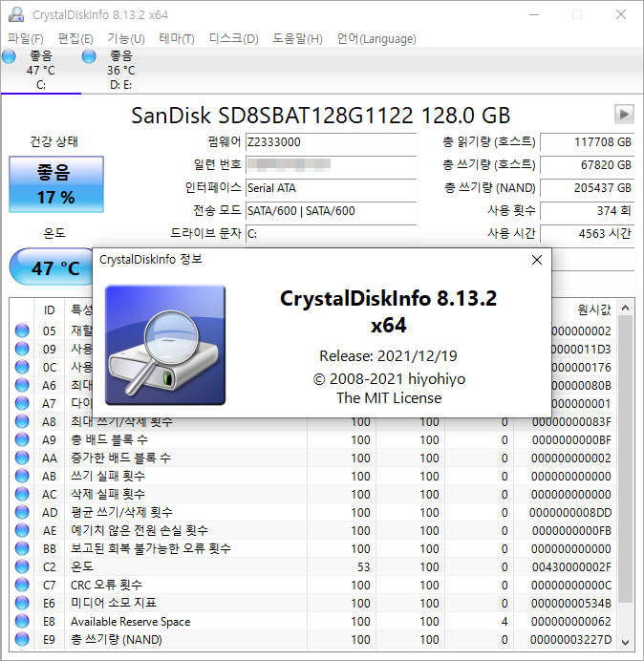Click The MIT License link
The image size is (644, 661).
(389, 398)
